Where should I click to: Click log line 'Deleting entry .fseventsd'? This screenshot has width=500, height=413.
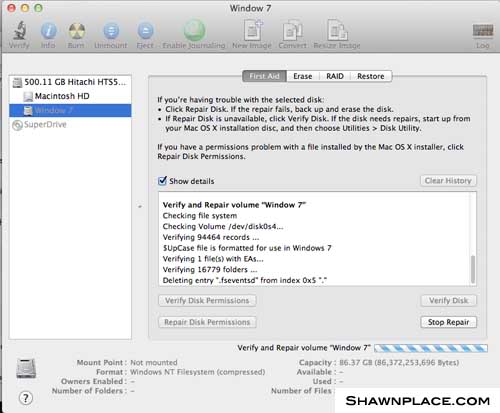[x=245, y=280]
